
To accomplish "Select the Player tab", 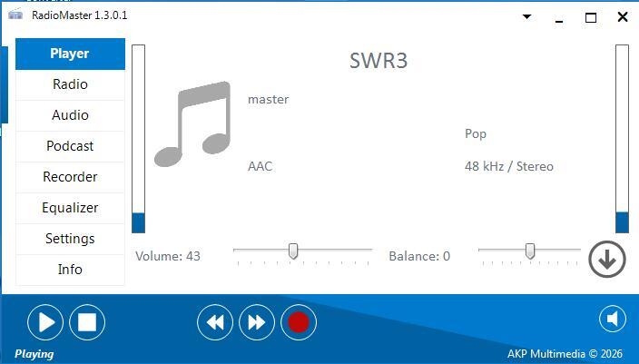I will (x=70, y=54).
